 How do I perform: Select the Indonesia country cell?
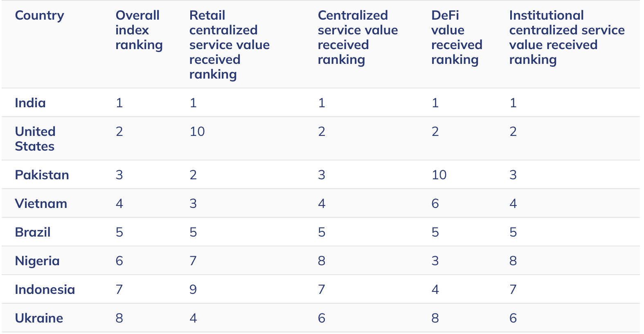click(45, 289)
